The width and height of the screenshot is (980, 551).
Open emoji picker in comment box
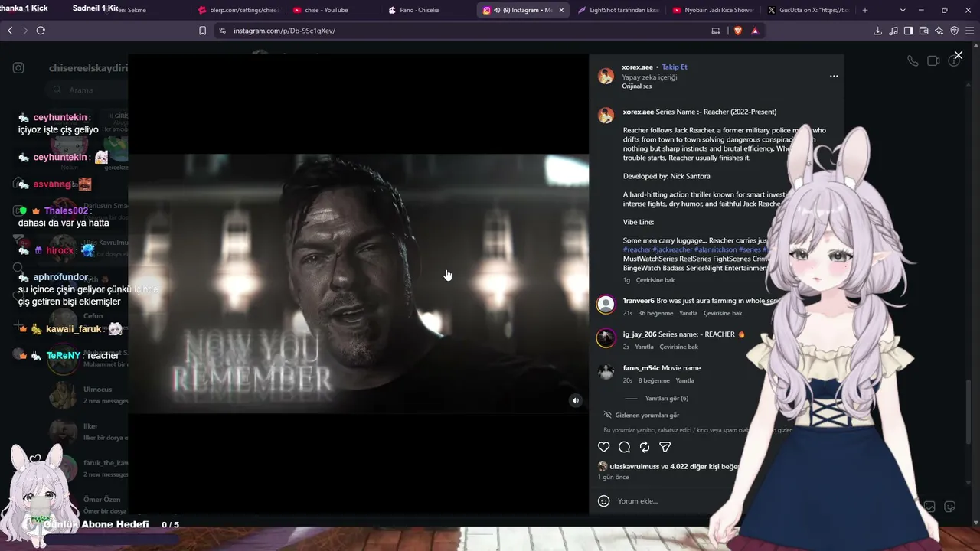(603, 501)
